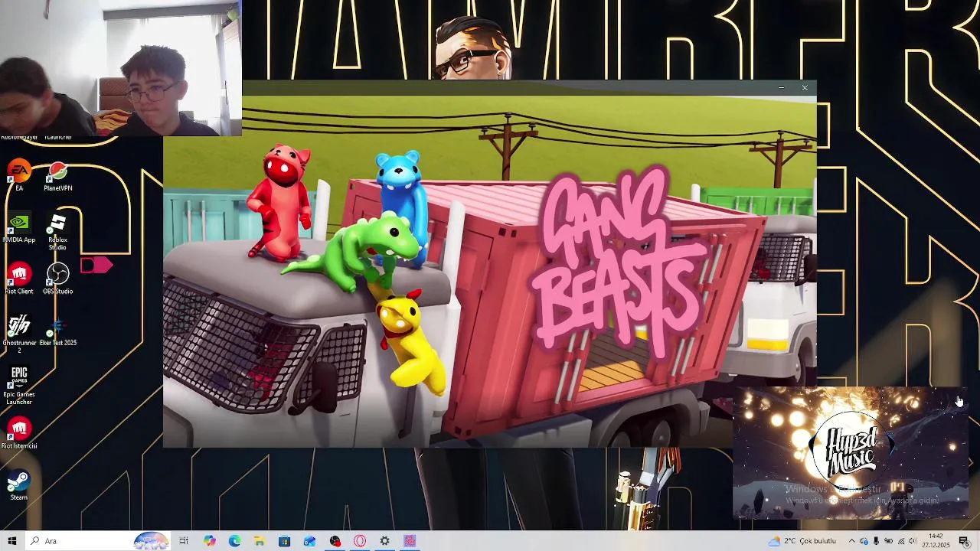Open File Explorer from the taskbar

click(x=260, y=541)
